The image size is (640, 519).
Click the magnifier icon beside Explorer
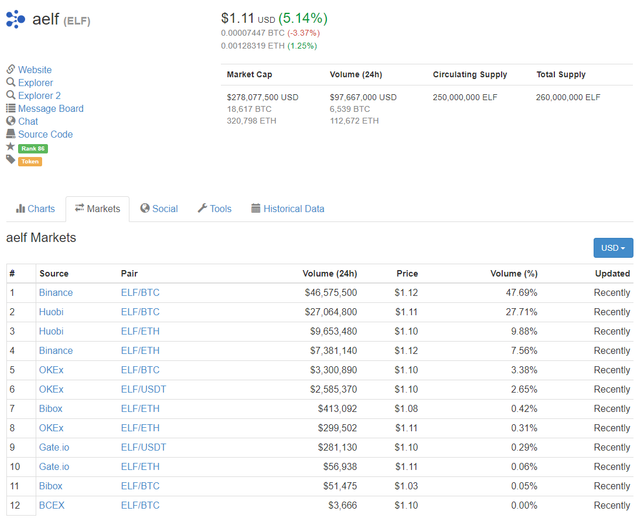coord(11,82)
